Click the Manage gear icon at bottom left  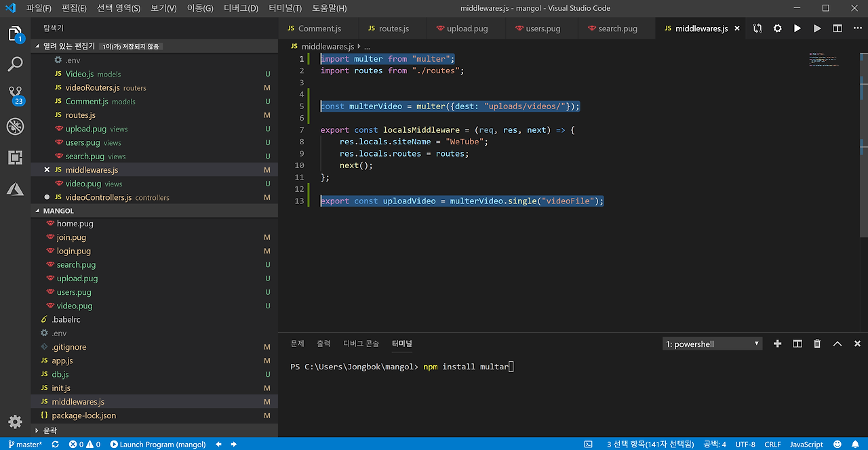[15, 421]
